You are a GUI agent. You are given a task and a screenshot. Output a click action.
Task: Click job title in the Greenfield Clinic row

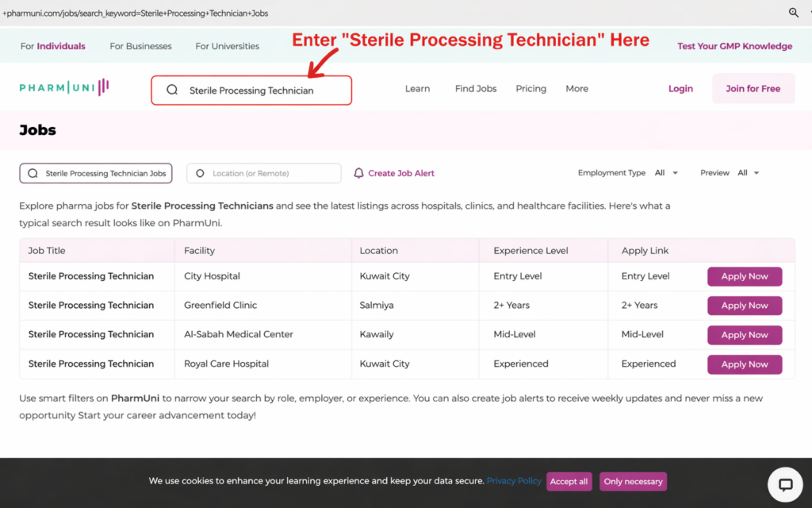pos(90,306)
